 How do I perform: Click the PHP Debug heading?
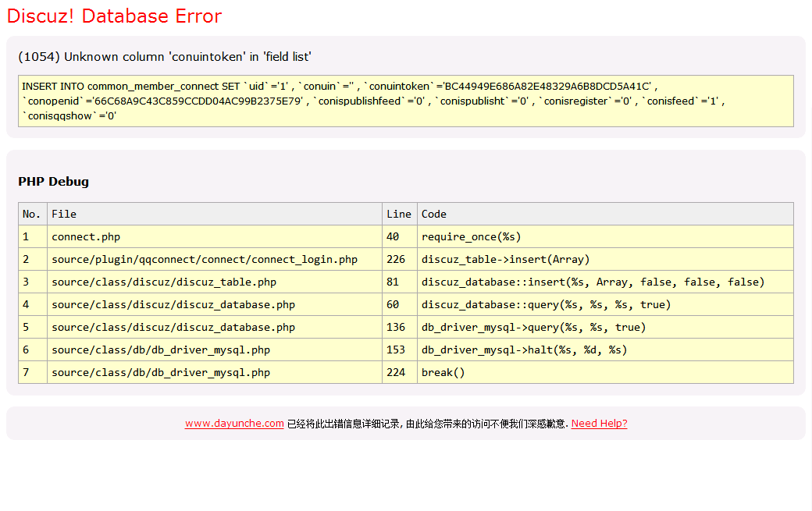(53, 182)
